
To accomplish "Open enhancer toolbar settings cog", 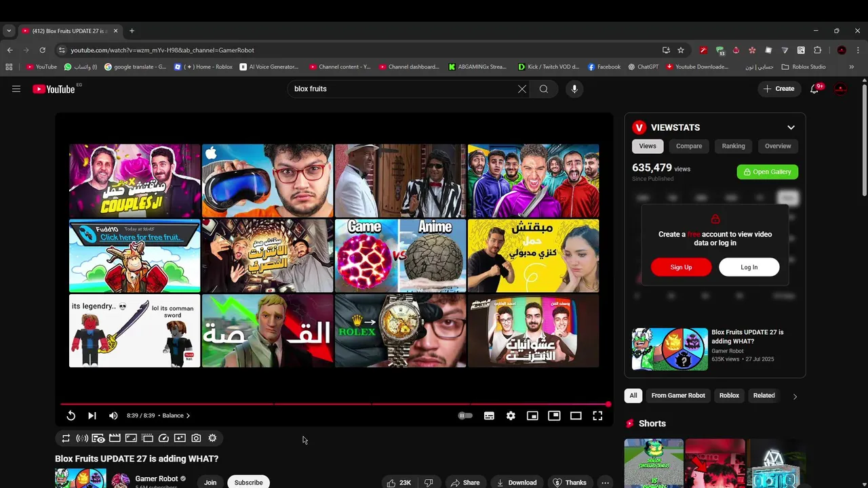I will pyautogui.click(x=212, y=439).
